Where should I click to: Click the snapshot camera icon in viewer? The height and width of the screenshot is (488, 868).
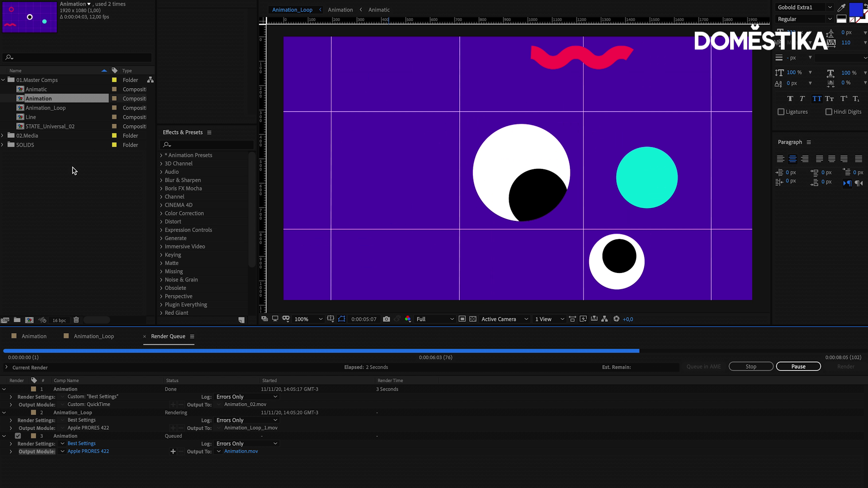(386, 319)
